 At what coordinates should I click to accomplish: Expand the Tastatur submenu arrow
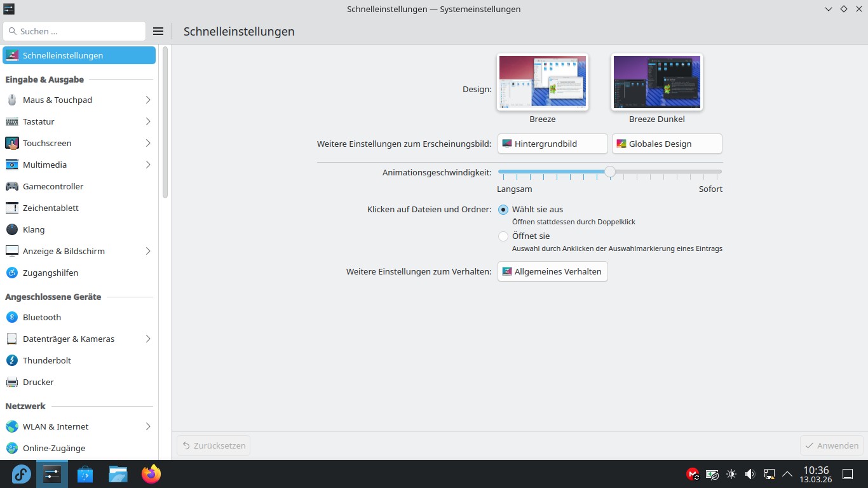147,121
